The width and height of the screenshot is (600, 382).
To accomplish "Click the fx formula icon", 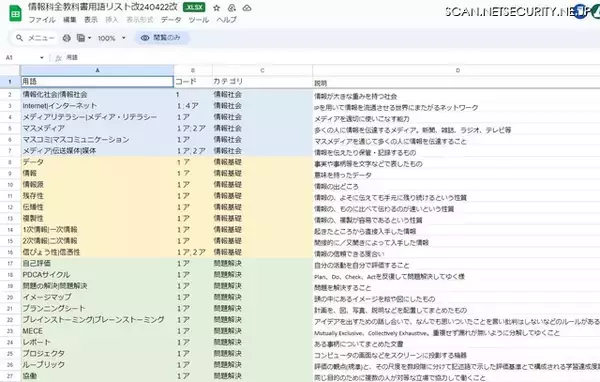I will coord(59,58).
